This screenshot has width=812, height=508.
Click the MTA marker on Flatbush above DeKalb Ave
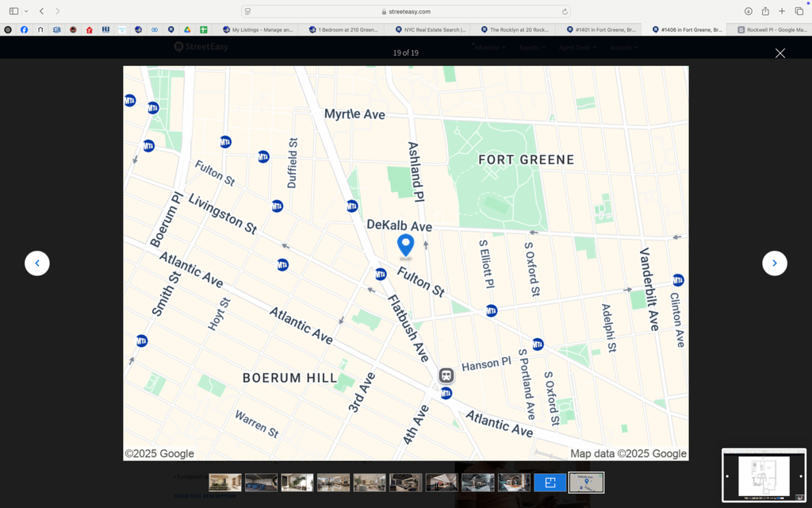coord(352,206)
